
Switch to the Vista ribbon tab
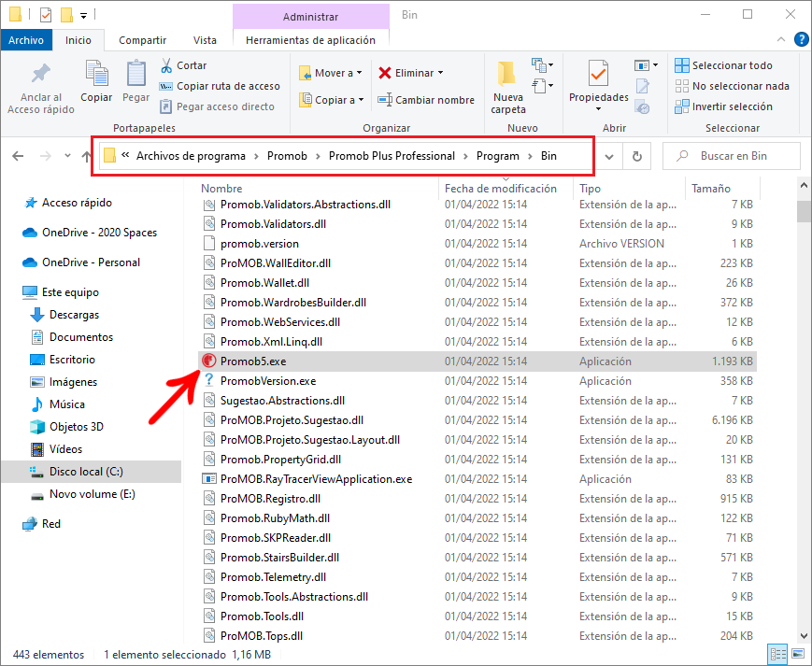pos(205,40)
